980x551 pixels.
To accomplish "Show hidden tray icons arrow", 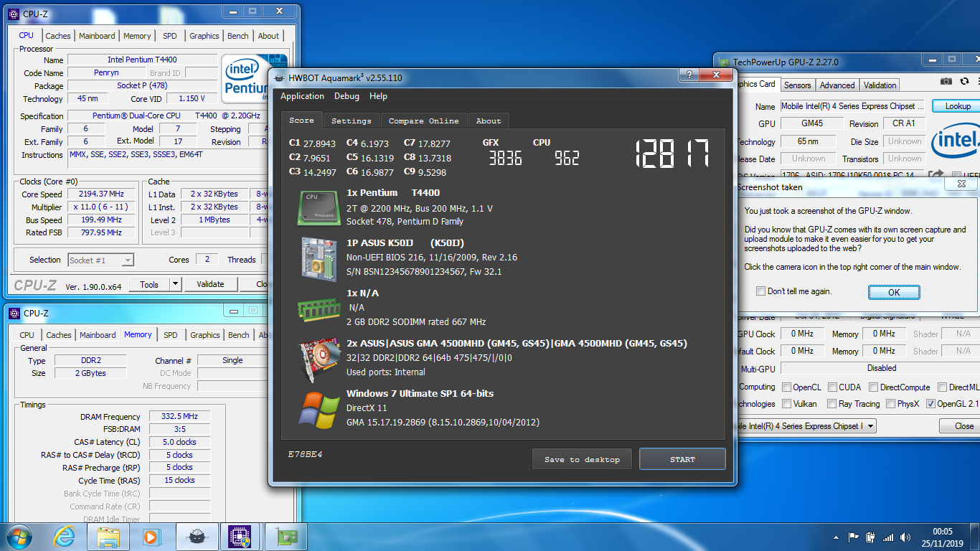I will point(837,537).
